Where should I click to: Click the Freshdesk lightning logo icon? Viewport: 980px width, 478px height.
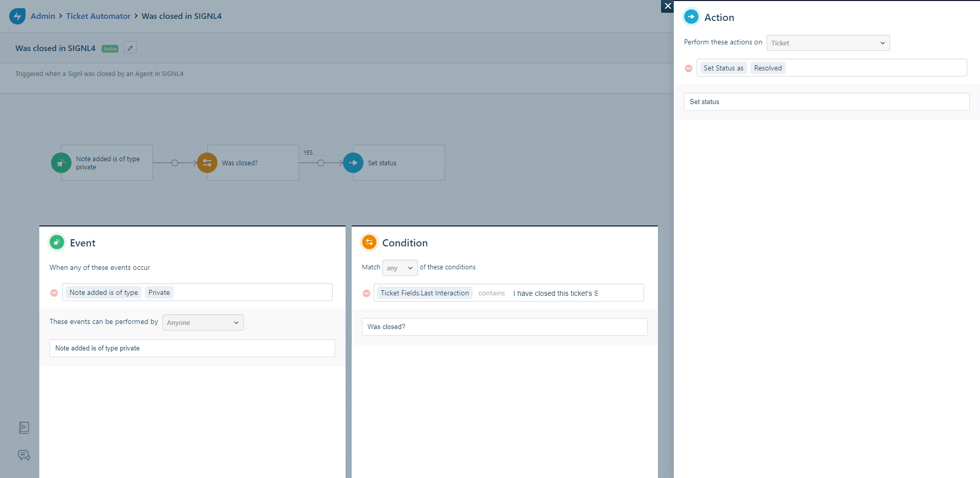click(17, 16)
